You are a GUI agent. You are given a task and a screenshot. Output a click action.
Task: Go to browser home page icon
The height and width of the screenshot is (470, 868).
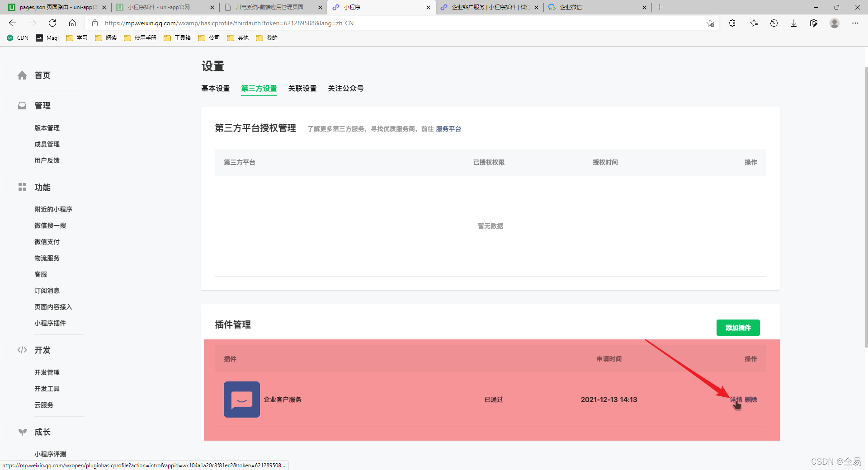[x=72, y=23]
